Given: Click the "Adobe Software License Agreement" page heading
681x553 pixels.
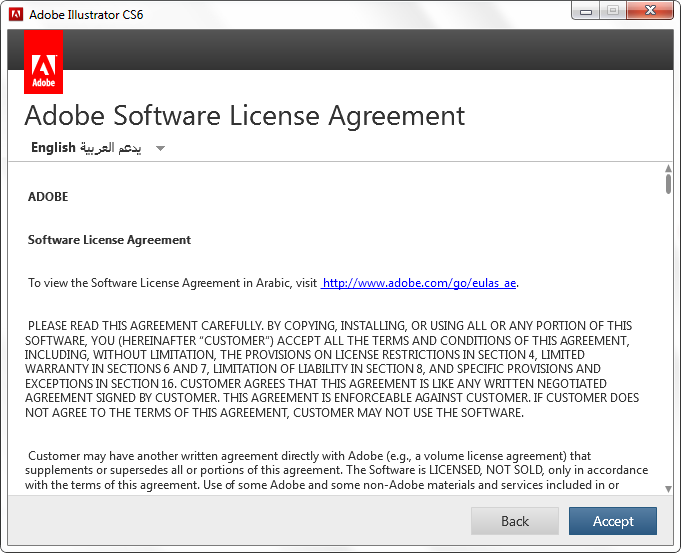Looking at the screenshot, I should tap(244, 115).
